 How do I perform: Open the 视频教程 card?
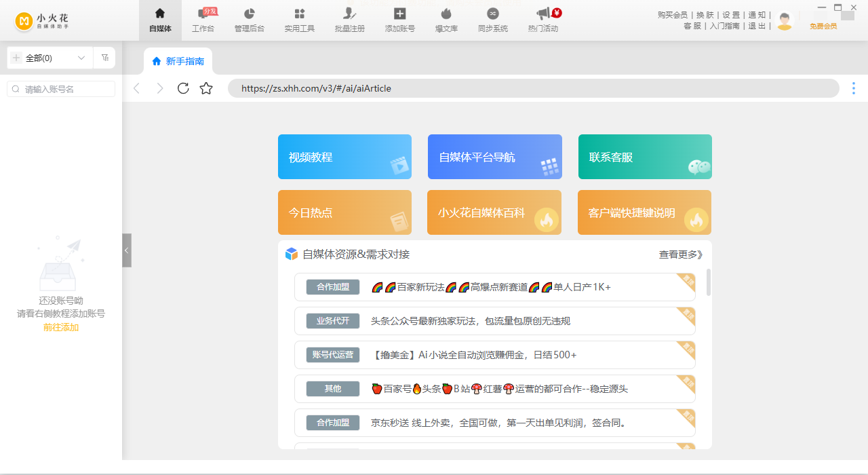[x=344, y=157]
